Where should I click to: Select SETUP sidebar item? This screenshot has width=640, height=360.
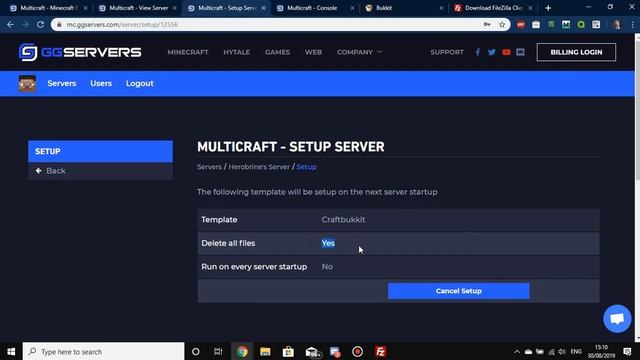(x=100, y=151)
